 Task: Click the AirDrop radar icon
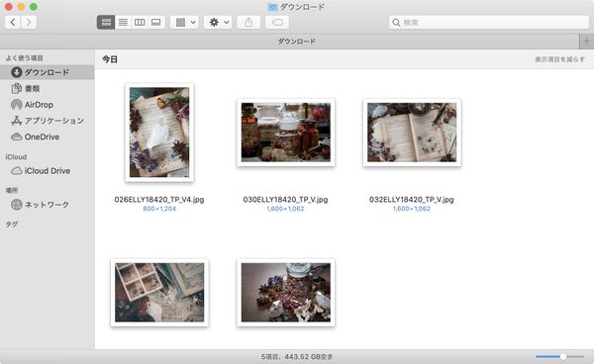pos(16,105)
